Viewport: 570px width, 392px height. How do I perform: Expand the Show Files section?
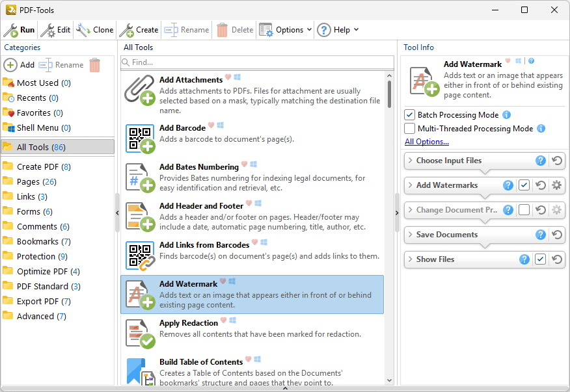(410, 259)
